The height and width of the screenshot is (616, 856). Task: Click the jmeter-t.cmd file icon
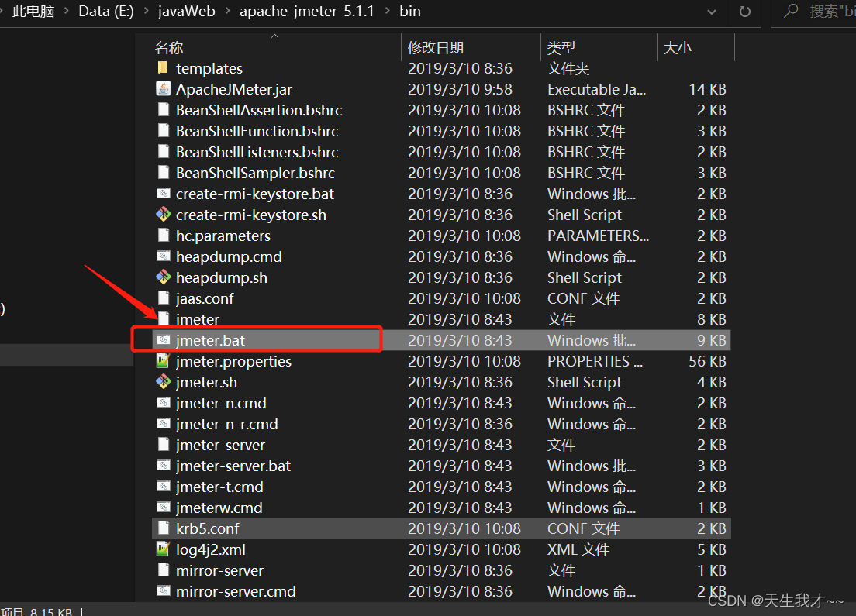(163, 486)
